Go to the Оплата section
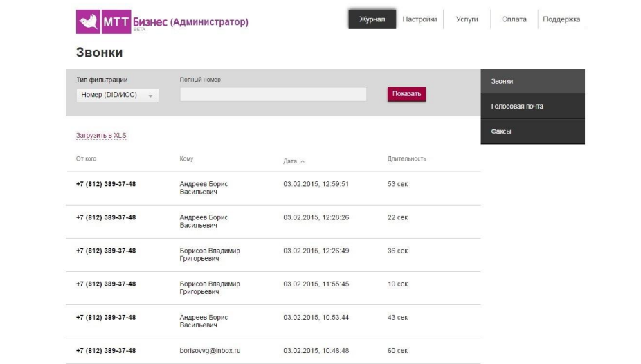Viewport: 641px width, 364px height. click(514, 19)
